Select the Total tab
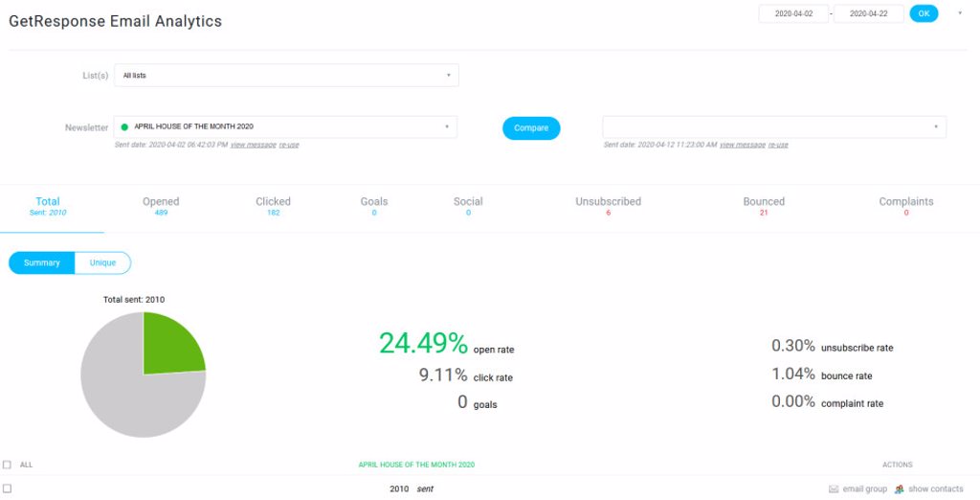This screenshot has width=980, height=500. coord(48,207)
